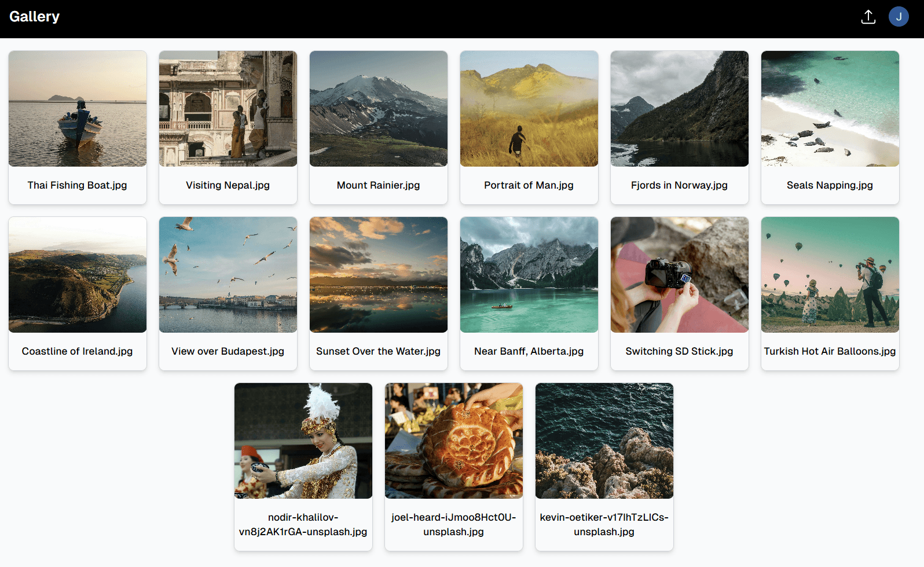This screenshot has height=567, width=924.
Task: Open Turkish Hot Air Balloons image
Action: point(830,275)
